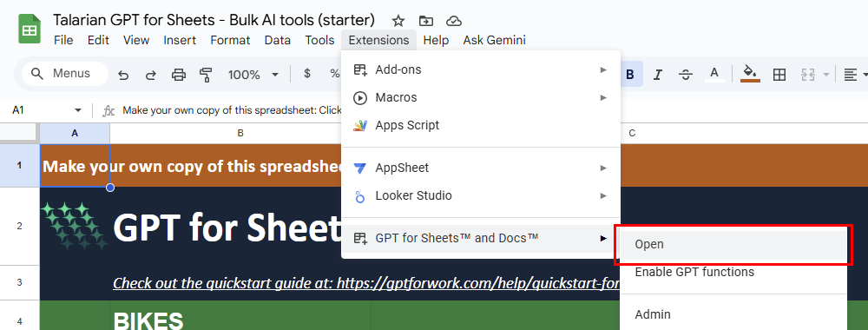Open the Format menu
Image resolution: width=868 pixels, height=330 pixels.
click(230, 40)
